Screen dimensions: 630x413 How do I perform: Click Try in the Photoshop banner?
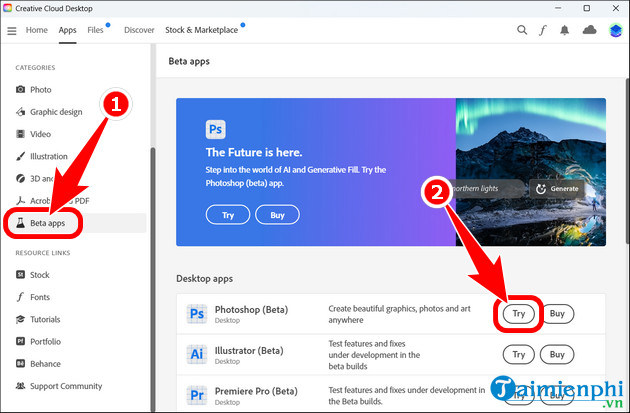pos(228,215)
